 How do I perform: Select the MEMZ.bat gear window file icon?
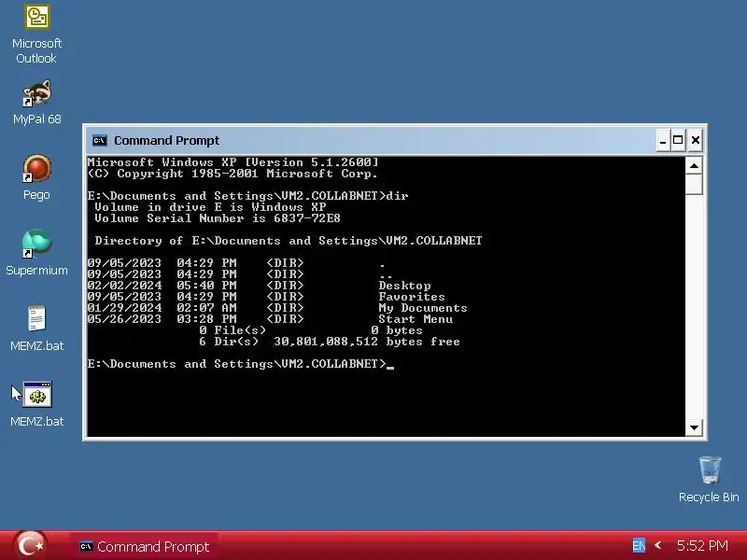click(36, 404)
